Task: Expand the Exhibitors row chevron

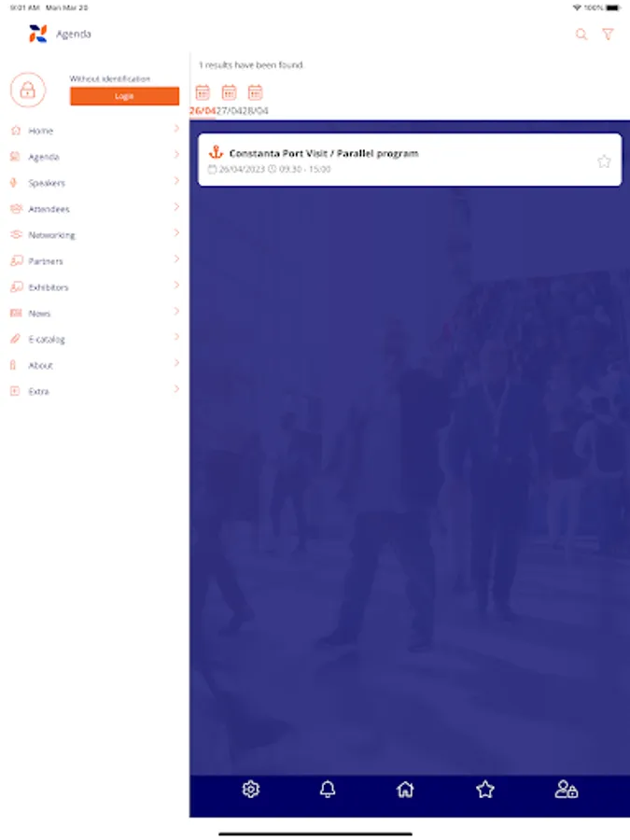Action: click(176, 285)
